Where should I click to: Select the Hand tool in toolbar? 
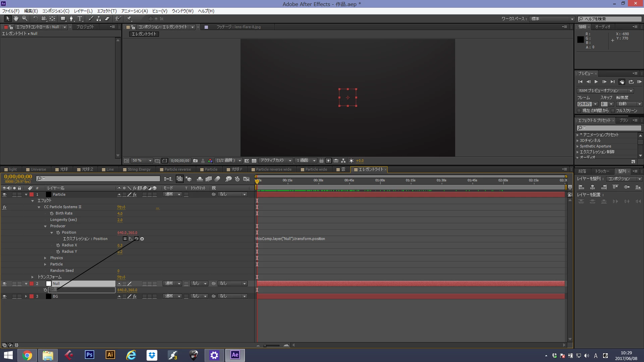click(x=16, y=19)
